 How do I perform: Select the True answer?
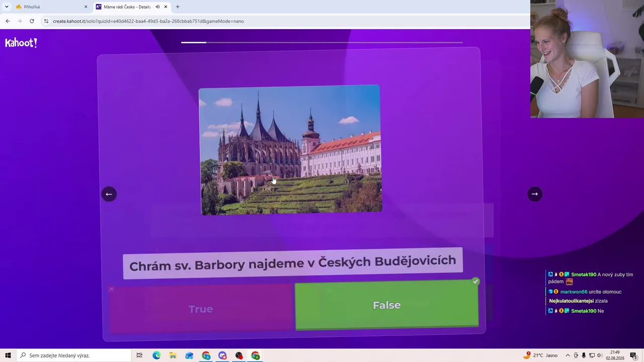point(201,308)
